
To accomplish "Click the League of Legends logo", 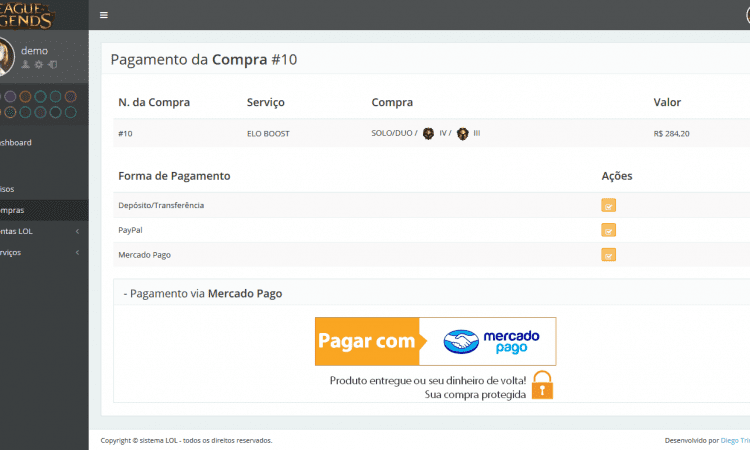I will point(26,15).
